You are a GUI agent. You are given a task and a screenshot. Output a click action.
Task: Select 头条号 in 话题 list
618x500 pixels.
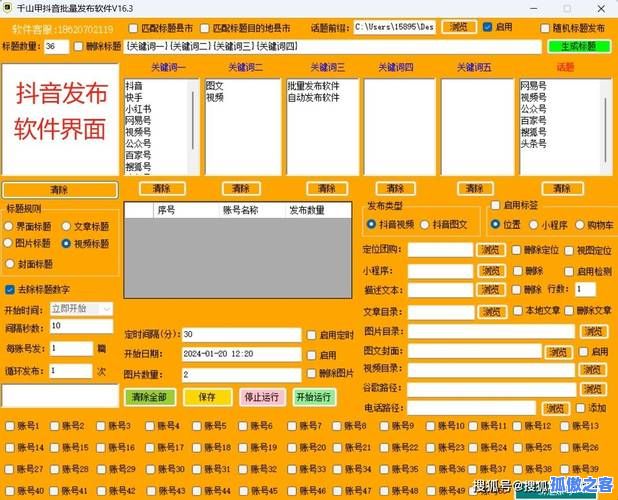tap(533, 144)
